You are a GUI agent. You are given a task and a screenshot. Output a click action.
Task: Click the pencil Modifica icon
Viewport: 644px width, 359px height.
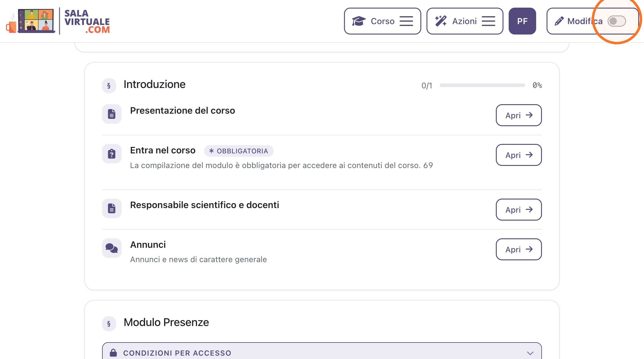(x=559, y=21)
